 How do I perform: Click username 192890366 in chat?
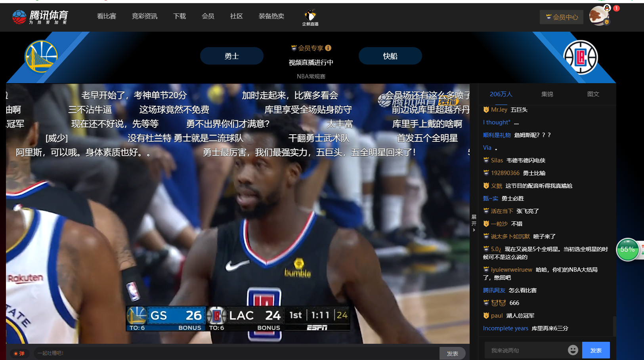tap(505, 173)
